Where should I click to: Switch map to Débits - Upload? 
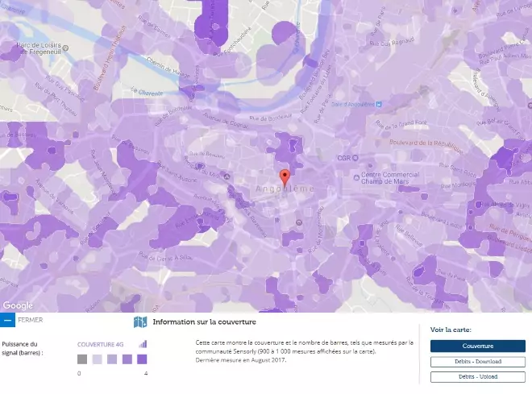[x=477, y=376]
